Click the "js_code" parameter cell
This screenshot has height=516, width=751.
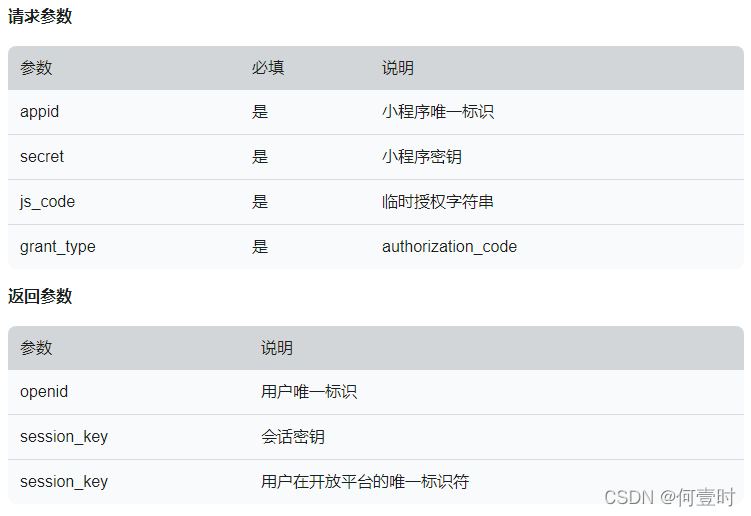(x=47, y=202)
